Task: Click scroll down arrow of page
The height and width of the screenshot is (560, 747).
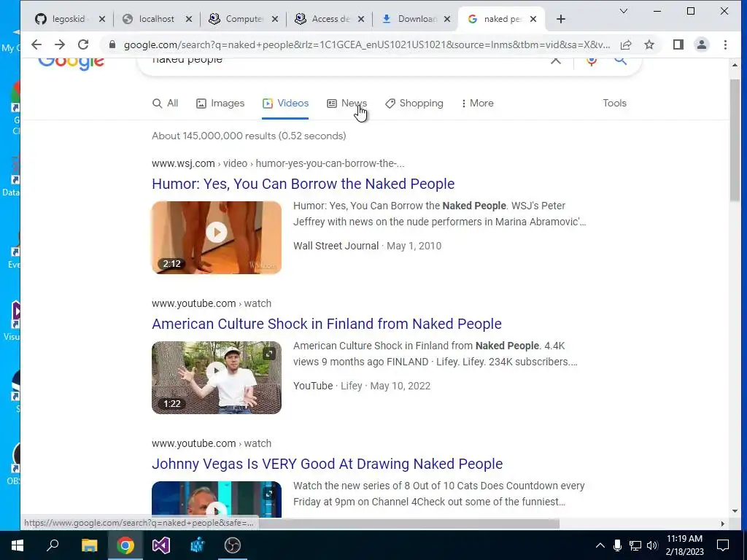Action: click(x=734, y=511)
